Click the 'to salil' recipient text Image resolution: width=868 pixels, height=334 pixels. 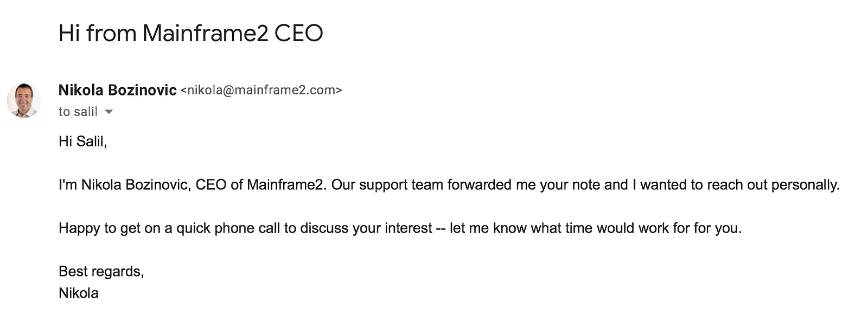pyautogui.click(x=78, y=112)
